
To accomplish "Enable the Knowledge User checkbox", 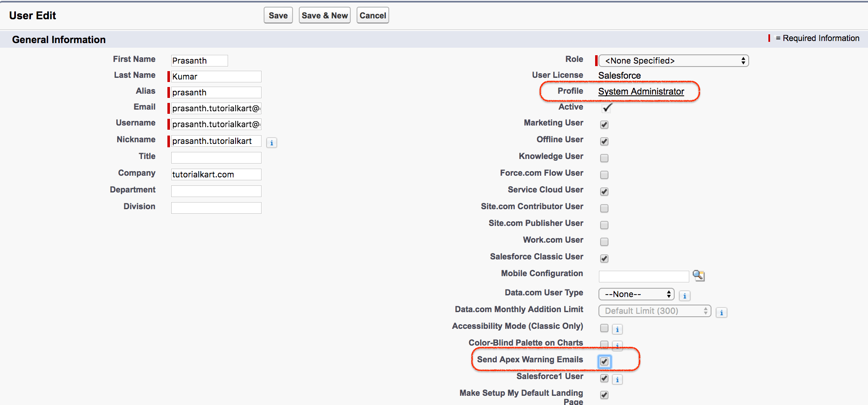I will 604,158.
